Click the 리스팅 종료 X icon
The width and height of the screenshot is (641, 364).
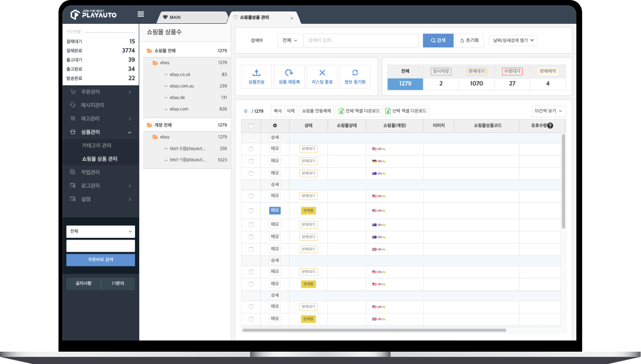pos(322,73)
